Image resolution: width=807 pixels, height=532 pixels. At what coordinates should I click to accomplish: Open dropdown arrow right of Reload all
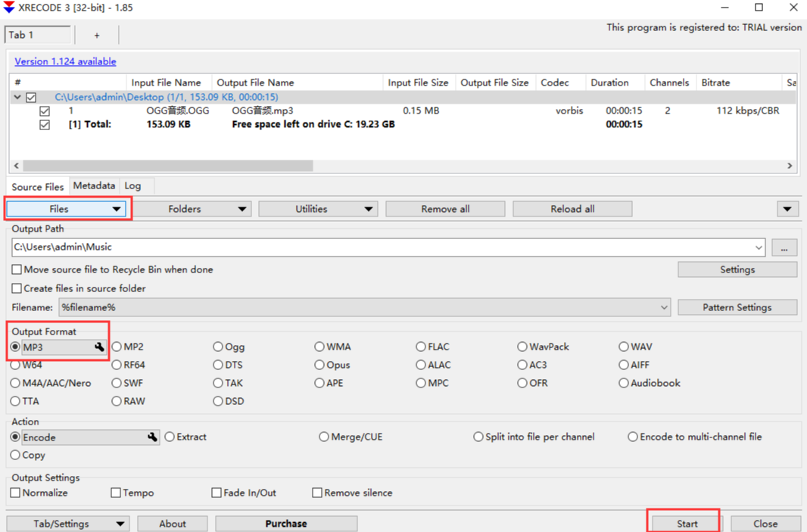787,209
